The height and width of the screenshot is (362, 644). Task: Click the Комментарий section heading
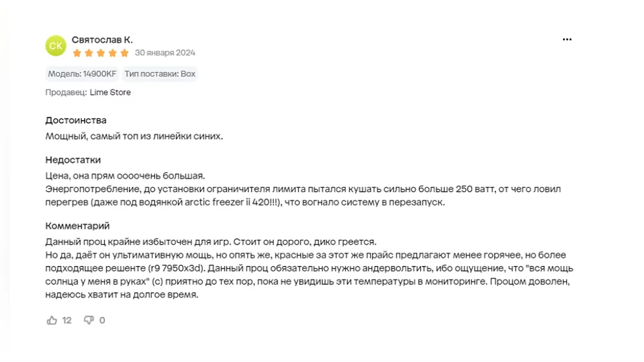[x=77, y=226]
